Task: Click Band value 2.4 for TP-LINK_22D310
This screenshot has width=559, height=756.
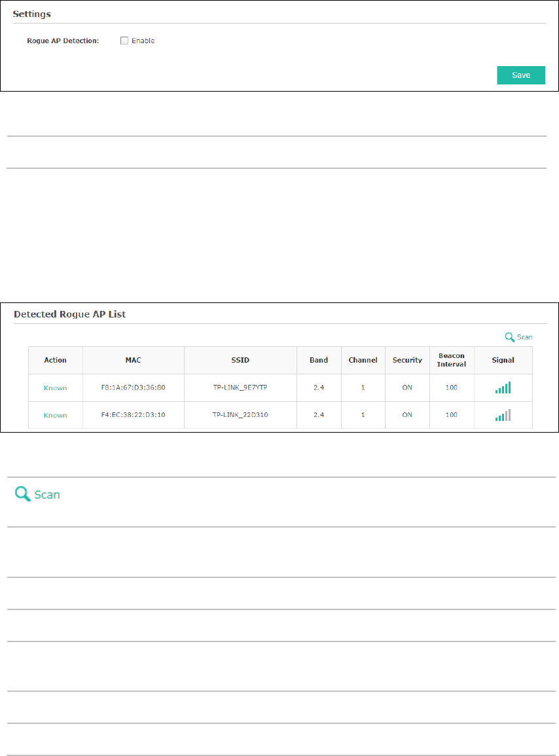Action: click(x=319, y=414)
